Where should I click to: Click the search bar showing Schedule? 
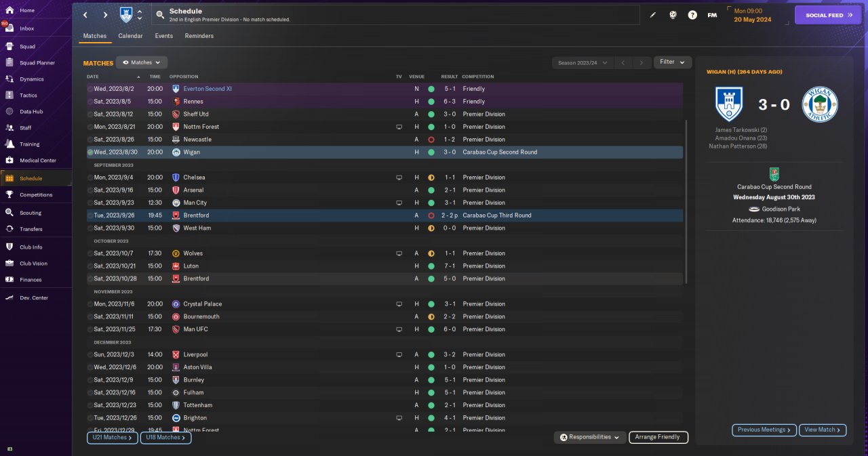coord(396,15)
